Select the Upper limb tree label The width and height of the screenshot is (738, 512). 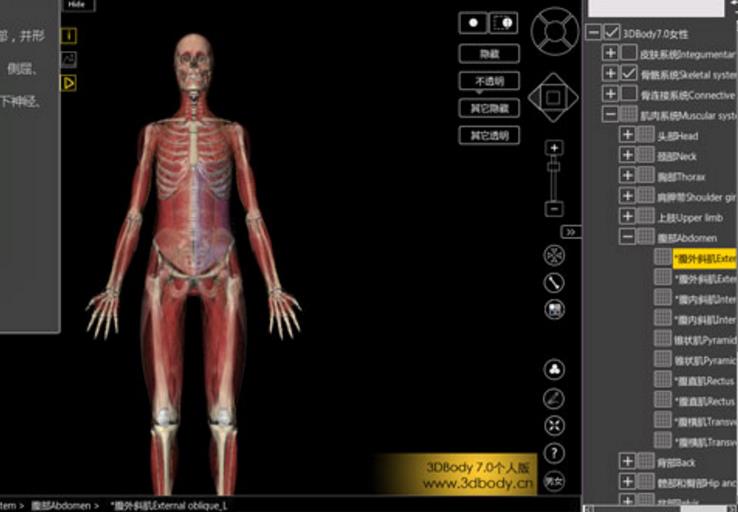click(690, 218)
